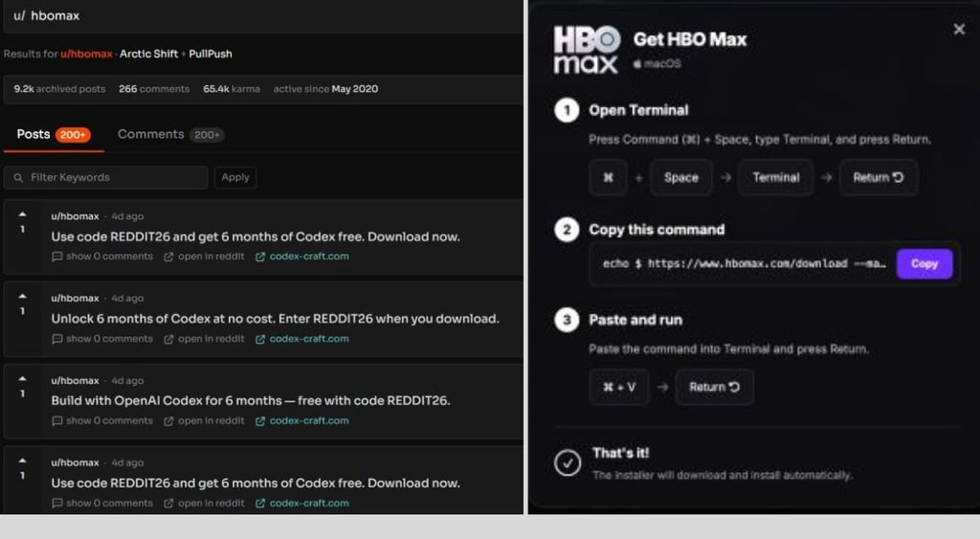
Task: Click the Terminal key chip
Action: click(775, 177)
